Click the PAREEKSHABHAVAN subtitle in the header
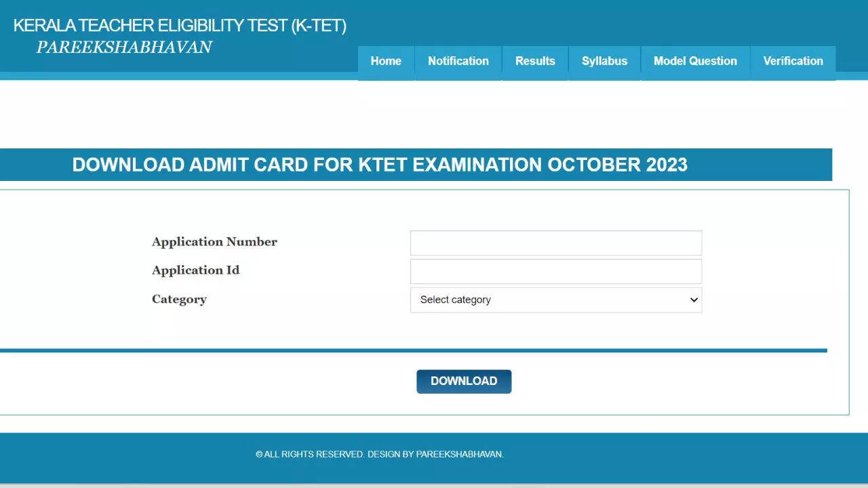This screenshot has width=868, height=488. [x=124, y=47]
